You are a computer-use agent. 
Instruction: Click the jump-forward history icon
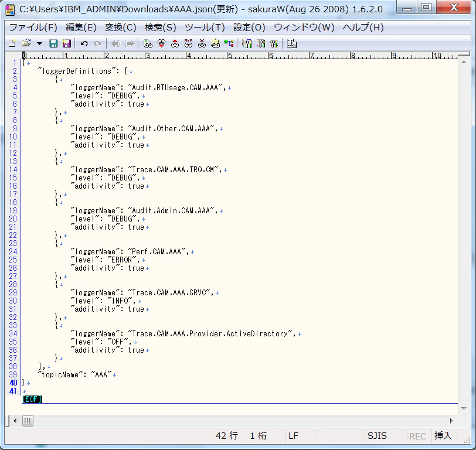coord(130,44)
